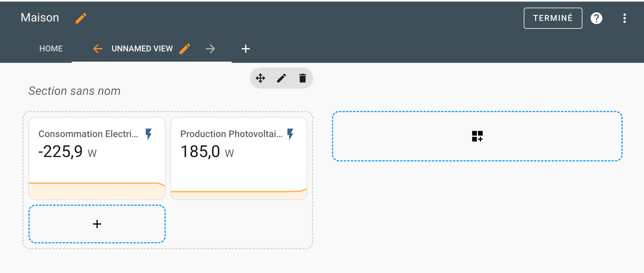Open the help question mark icon
This screenshot has width=644, height=273.
[x=596, y=18]
